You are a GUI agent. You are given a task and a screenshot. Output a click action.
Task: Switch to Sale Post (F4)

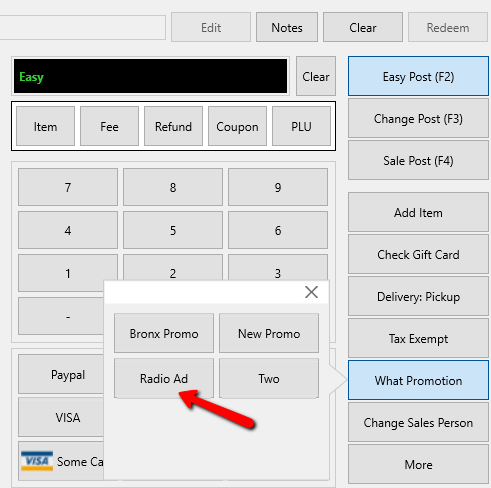[x=418, y=161]
